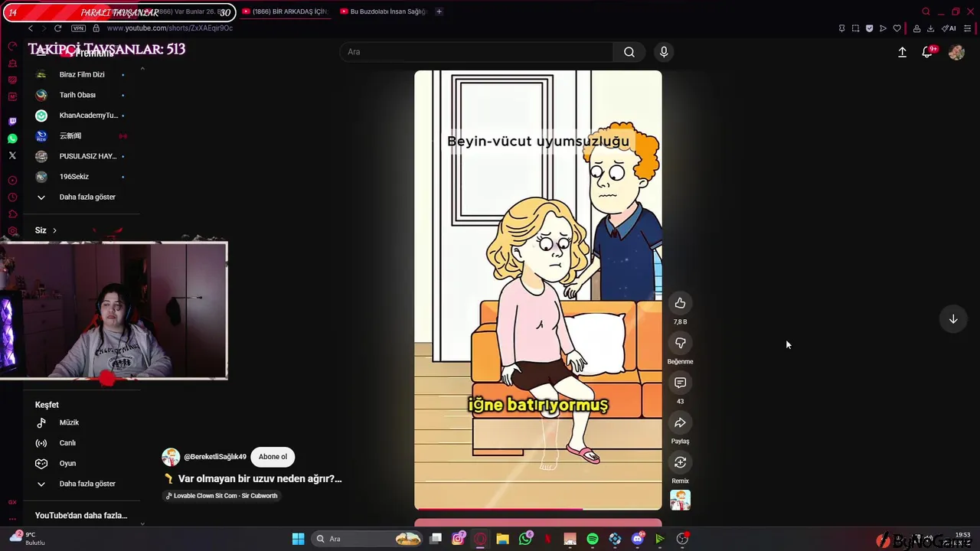Open the account avatar menu

coord(956,52)
